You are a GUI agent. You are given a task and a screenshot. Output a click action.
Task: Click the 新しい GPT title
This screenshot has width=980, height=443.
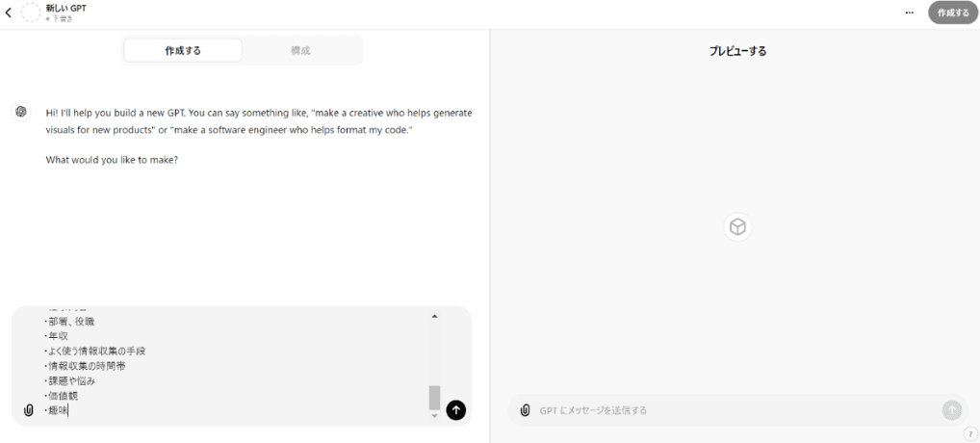[x=66, y=8]
